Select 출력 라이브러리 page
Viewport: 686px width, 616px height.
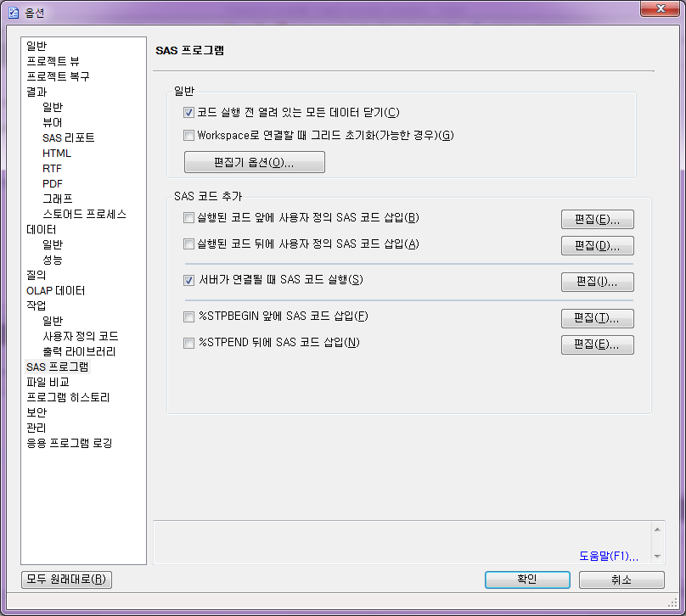point(79,351)
